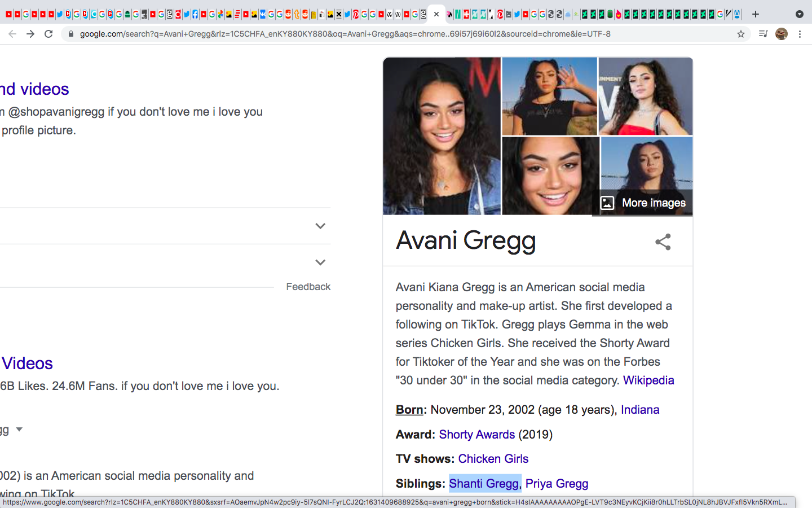
Task: Go forward to the next page
Action: [x=30, y=34]
